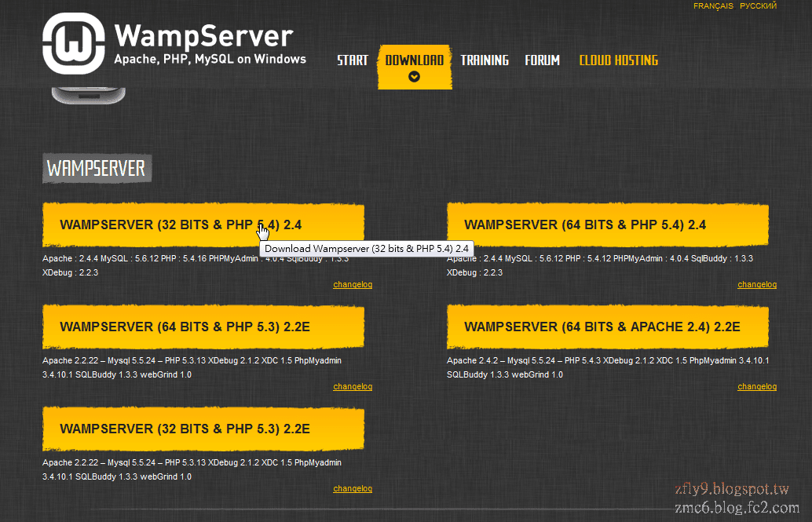812x522 pixels.
Task: Open changelog for 32 bits PHP 5.4
Action: (x=353, y=284)
